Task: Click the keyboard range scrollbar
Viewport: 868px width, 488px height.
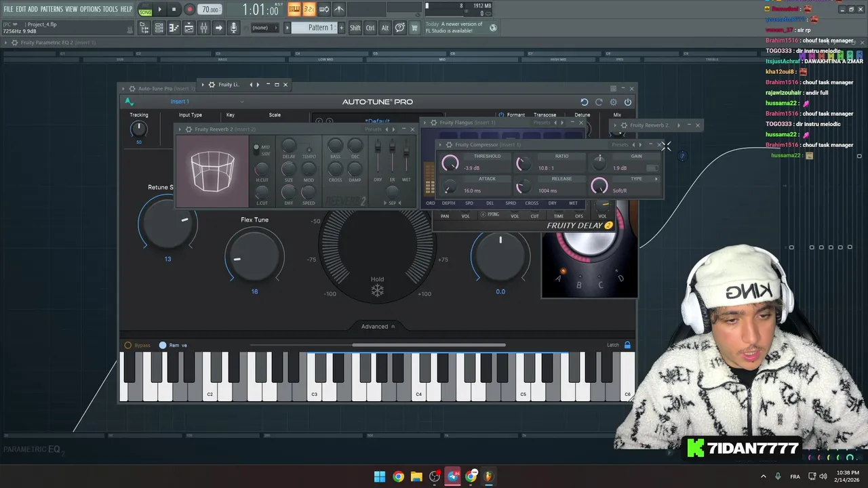Action: click(429, 345)
